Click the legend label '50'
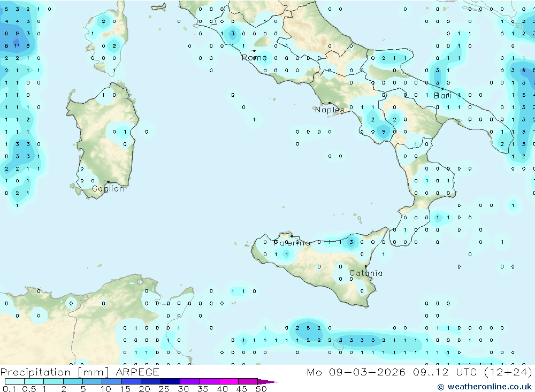This screenshot has height=392, width=535. pyautogui.click(x=261, y=389)
